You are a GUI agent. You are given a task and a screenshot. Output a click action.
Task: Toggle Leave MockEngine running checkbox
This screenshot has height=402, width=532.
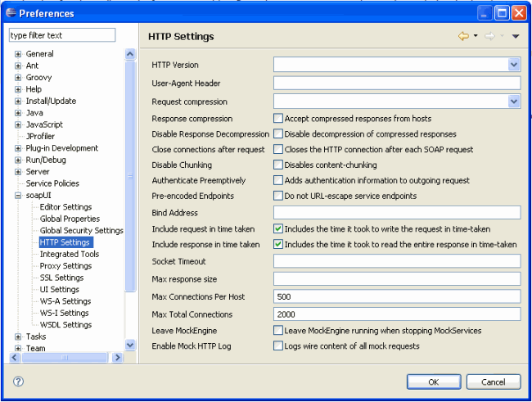coord(278,330)
